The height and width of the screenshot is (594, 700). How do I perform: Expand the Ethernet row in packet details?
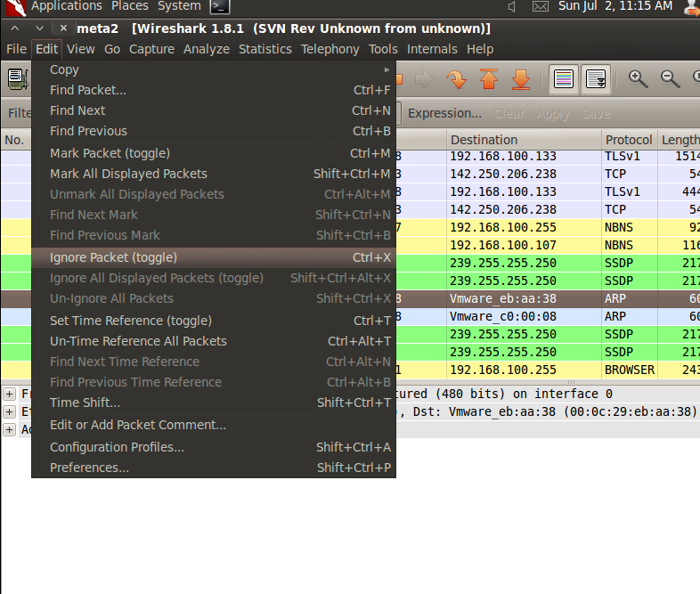10,411
